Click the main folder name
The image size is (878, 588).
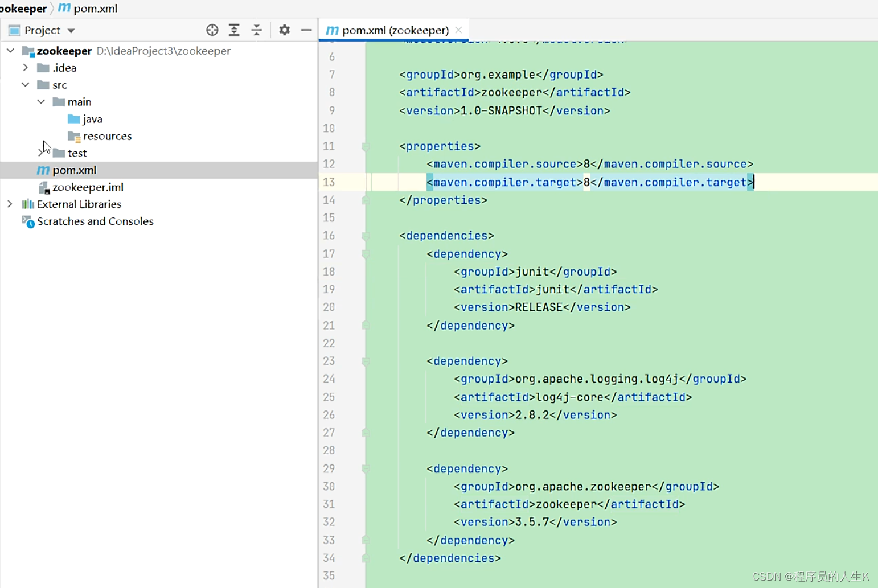coord(79,102)
